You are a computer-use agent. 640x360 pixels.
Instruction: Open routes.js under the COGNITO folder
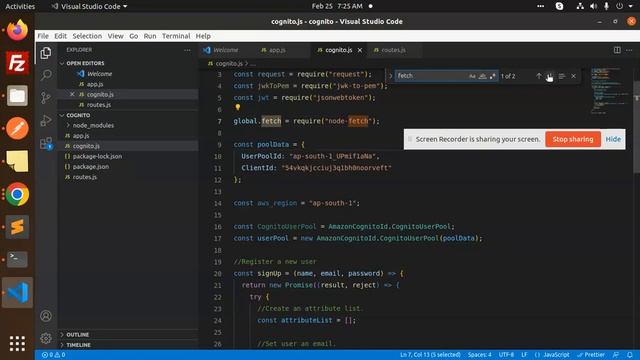point(84,177)
